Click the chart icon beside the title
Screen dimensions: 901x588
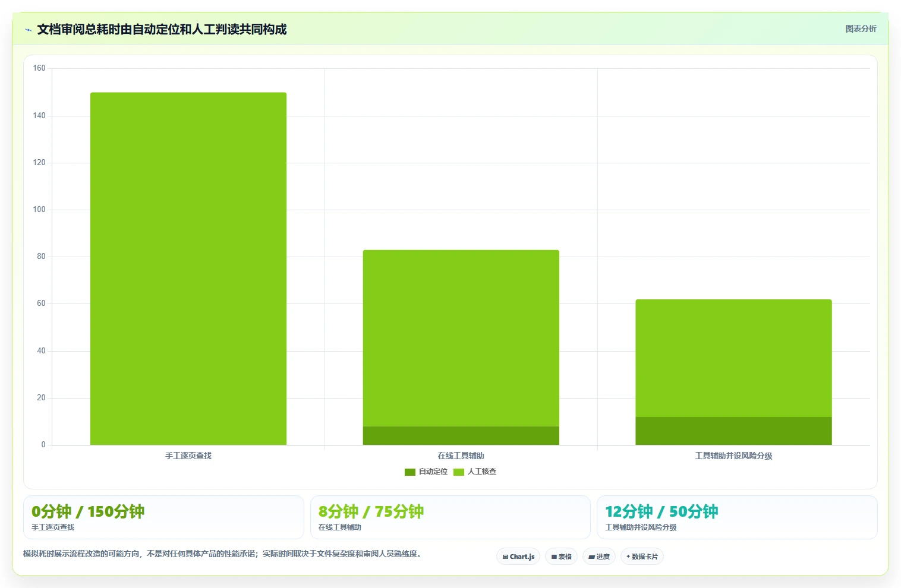tap(28, 30)
